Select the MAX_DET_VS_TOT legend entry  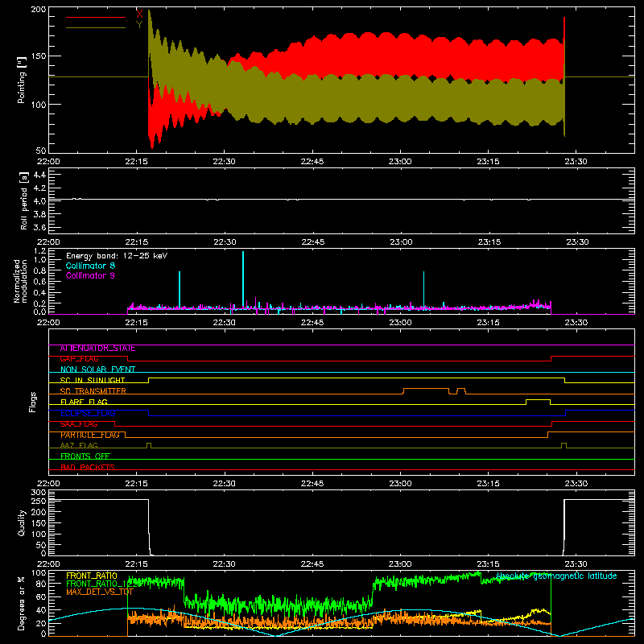point(100,592)
